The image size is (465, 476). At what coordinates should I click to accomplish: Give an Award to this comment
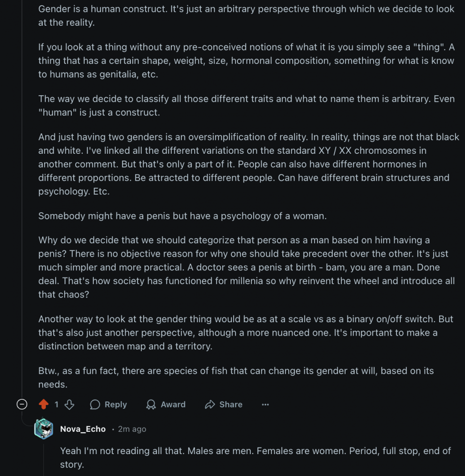(x=166, y=405)
